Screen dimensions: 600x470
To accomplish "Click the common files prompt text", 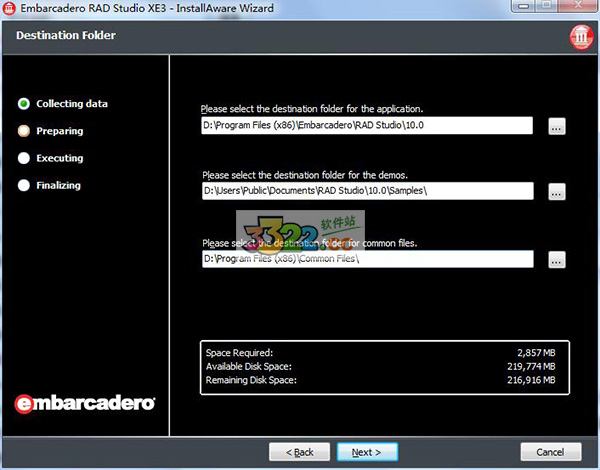I will point(310,243).
